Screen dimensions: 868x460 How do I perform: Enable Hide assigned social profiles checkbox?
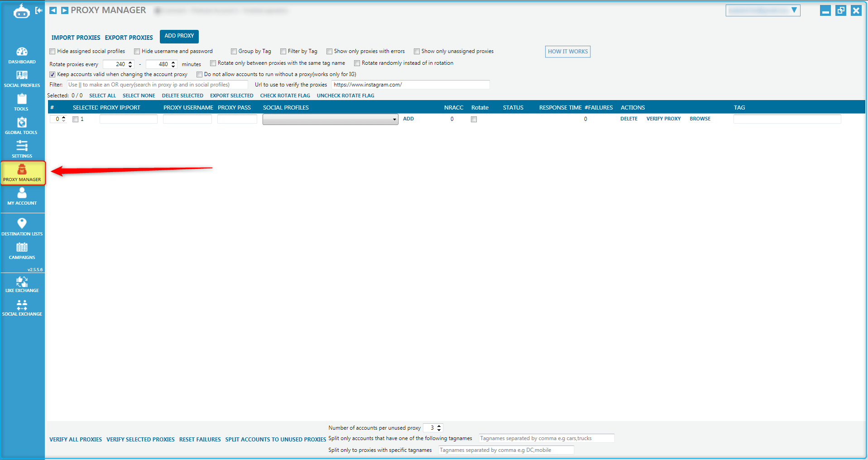(x=53, y=52)
